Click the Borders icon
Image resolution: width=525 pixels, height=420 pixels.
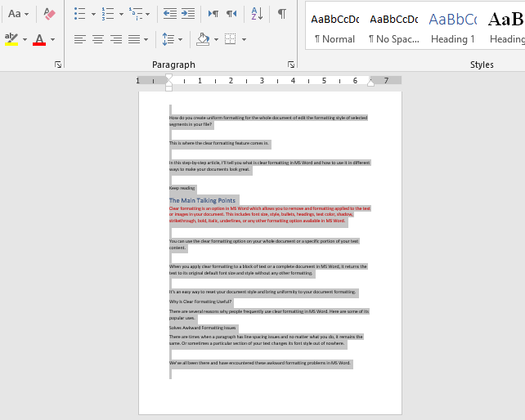(x=230, y=39)
